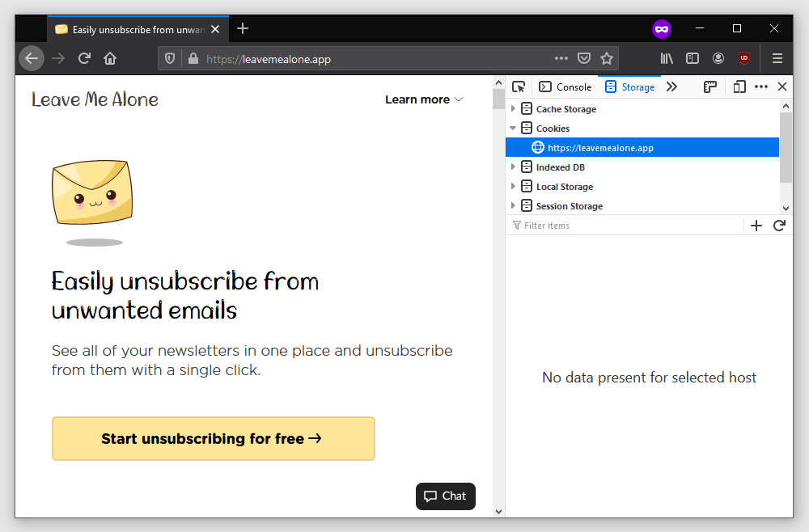Maximize the Firefox window
This screenshot has height=532, width=809.
(x=737, y=28)
